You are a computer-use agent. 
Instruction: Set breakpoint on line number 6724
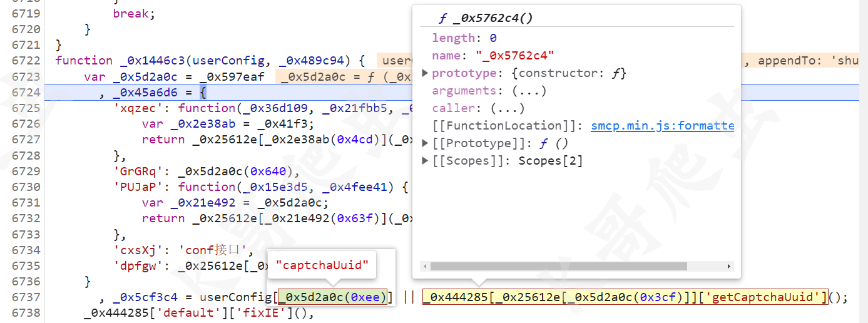point(26,93)
